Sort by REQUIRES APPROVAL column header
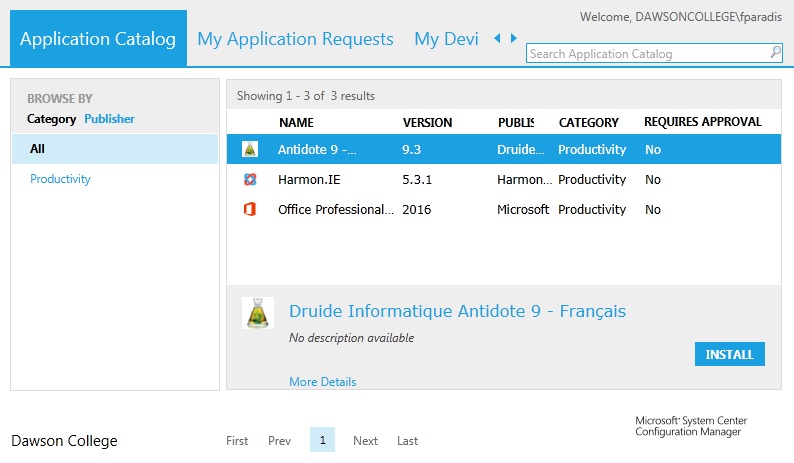 (x=703, y=122)
